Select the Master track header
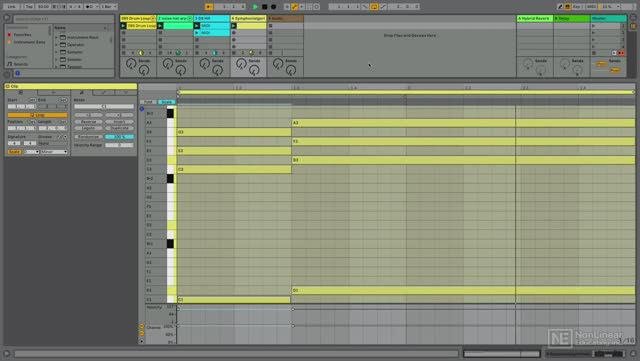The width and height of the screenshot is (640, 361). point(608,18)
